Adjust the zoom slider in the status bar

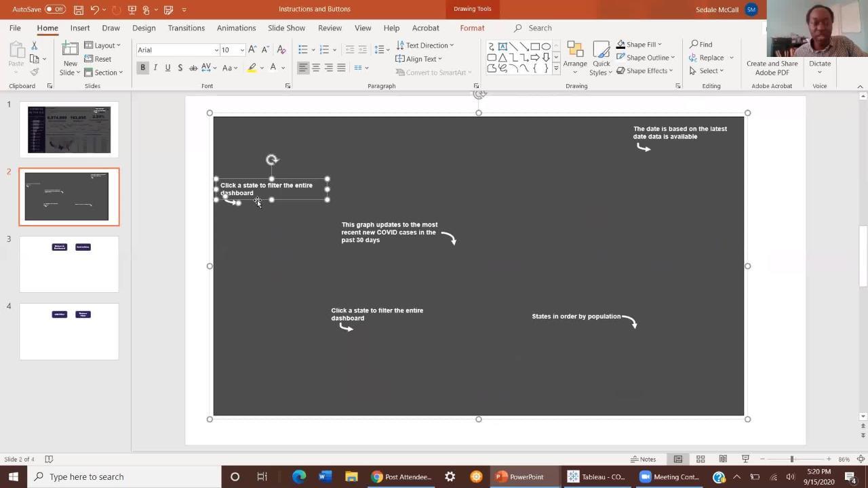tap(792, 459)
